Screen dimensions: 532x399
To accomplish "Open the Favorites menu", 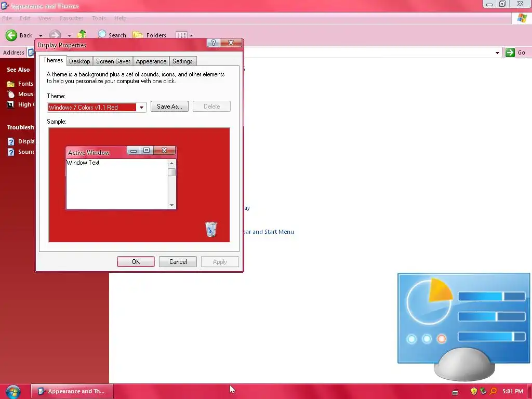I will point(71,18).
